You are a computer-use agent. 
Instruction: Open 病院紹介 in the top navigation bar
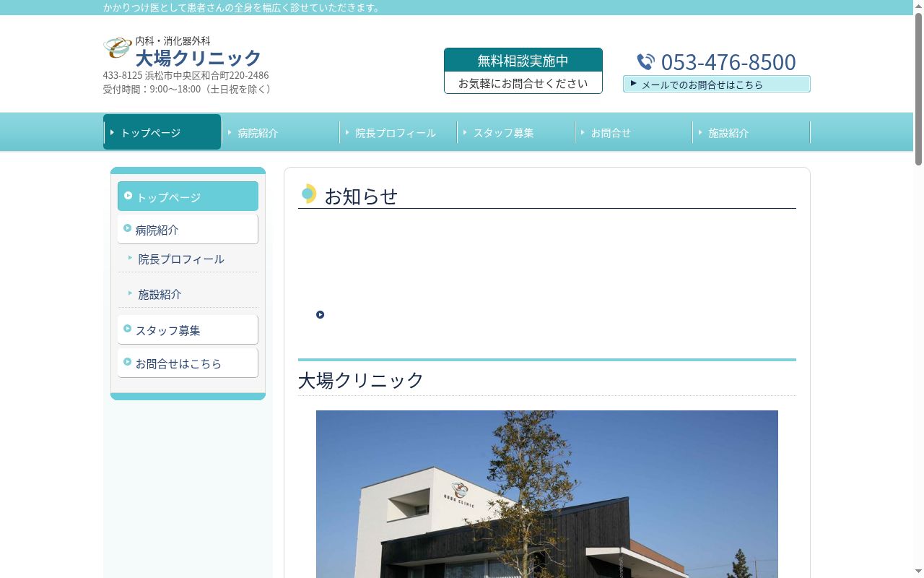coord(280,132)
